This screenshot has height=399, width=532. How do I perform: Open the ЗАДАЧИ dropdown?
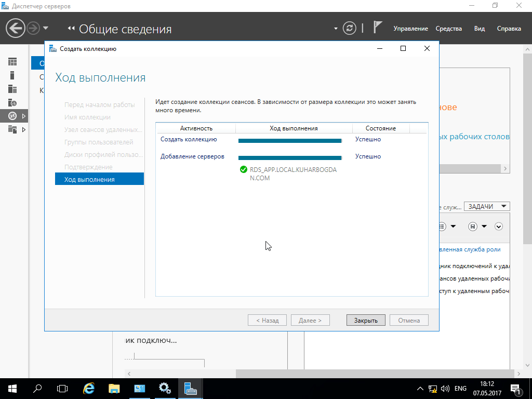point(486,206)
